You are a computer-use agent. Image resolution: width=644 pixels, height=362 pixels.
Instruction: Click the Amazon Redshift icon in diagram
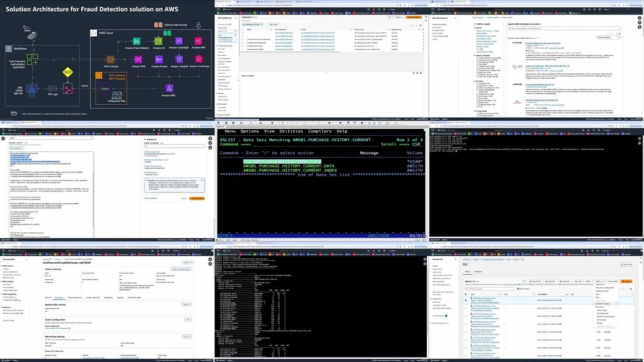[179, 60]
